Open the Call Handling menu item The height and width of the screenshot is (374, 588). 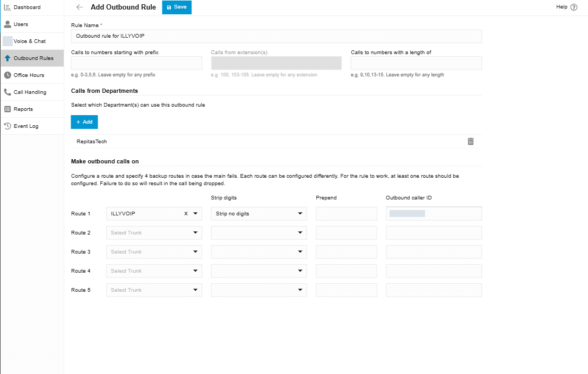pos(32,92)
